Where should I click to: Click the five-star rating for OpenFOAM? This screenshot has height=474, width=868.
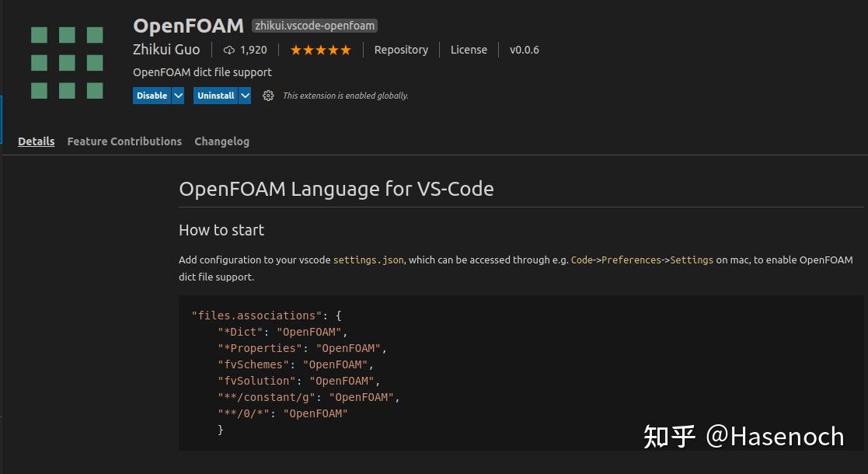click(x=320, y=49)
